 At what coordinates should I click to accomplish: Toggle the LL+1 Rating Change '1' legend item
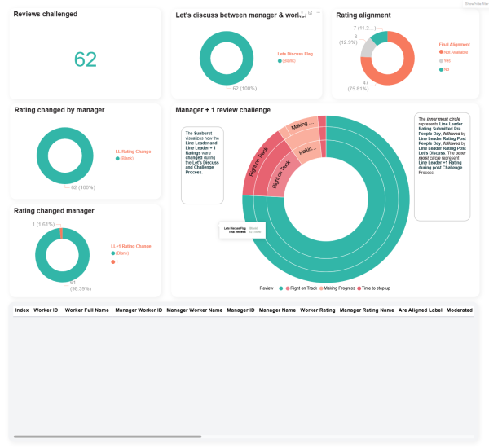tap(113, 261)
